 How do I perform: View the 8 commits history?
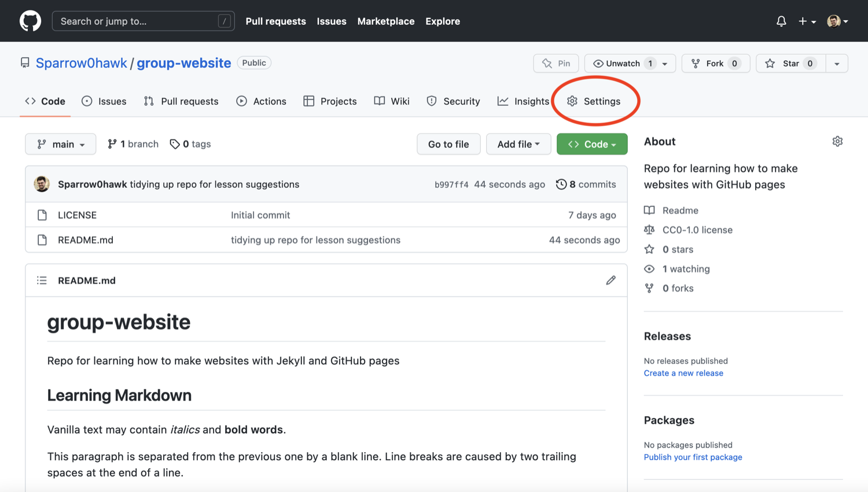coord(586,184)
